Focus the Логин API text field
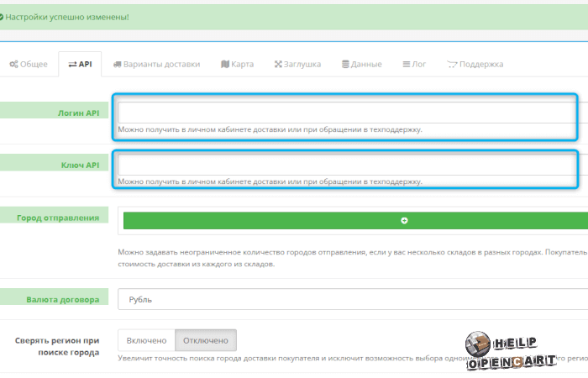This screenshot has height=378, width=588. pyautogui.click(x=346, y=113)
